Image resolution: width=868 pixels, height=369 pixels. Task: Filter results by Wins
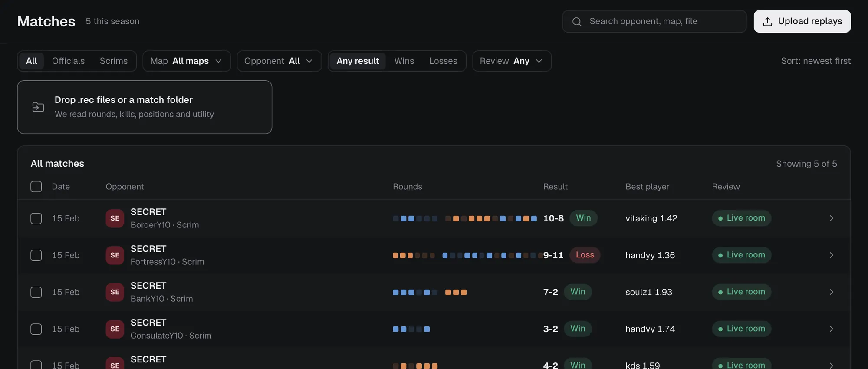[404, 61]
